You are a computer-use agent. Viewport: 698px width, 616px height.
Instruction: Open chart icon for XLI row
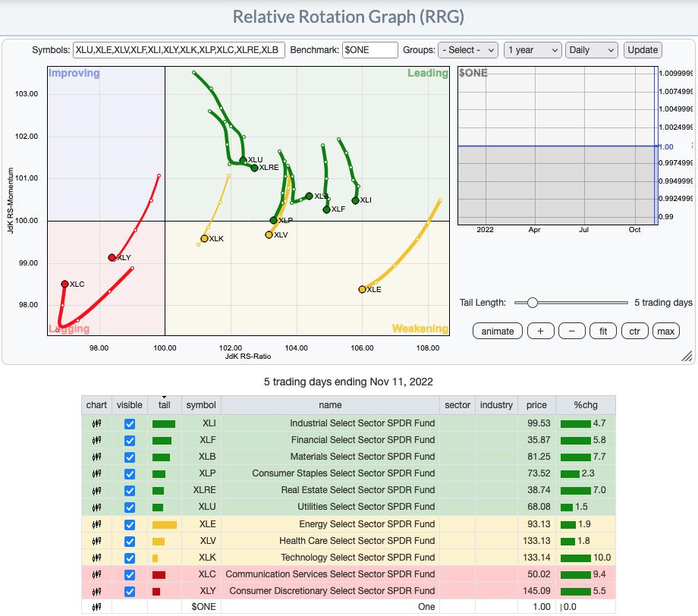tap(96, 423)
